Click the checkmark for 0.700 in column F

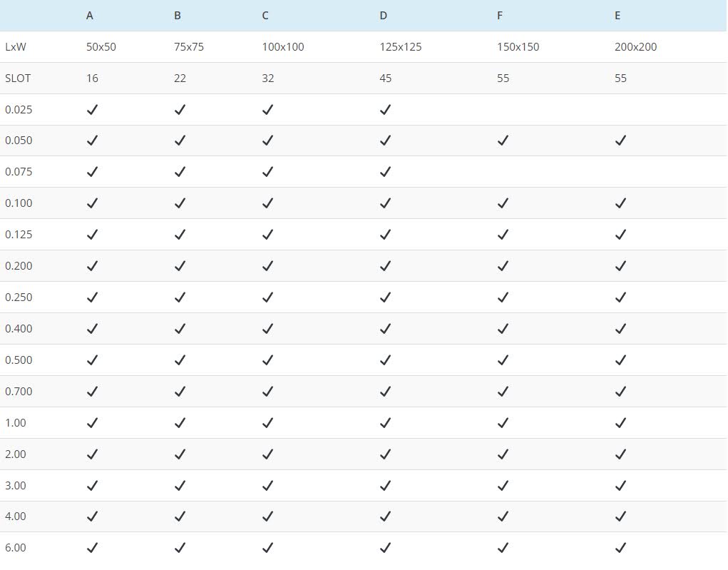[503, 392]
